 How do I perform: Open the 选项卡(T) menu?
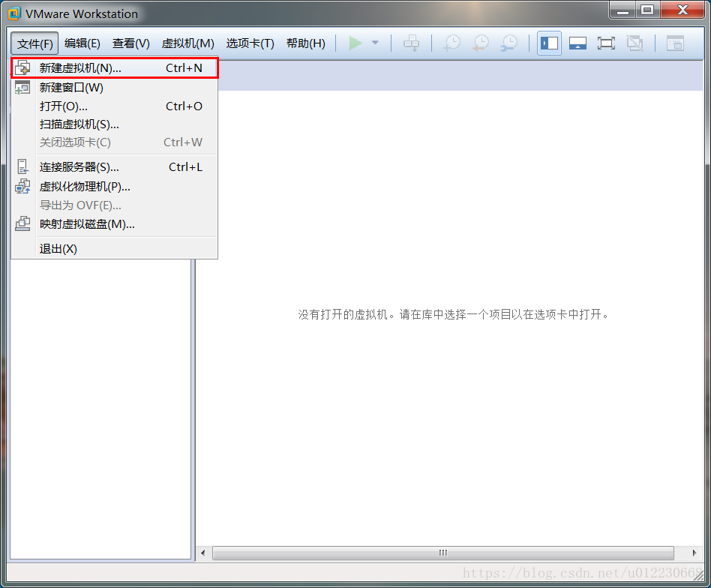pos(250,43)
